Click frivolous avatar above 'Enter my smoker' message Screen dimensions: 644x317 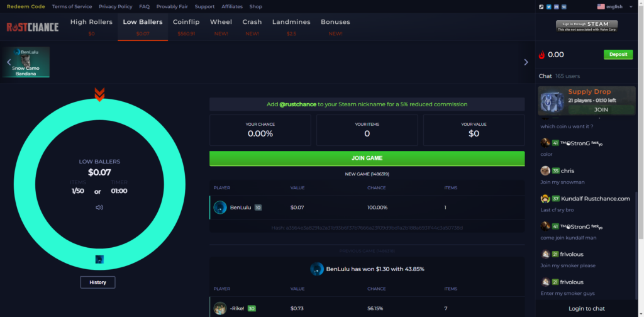tap(545, 282)
